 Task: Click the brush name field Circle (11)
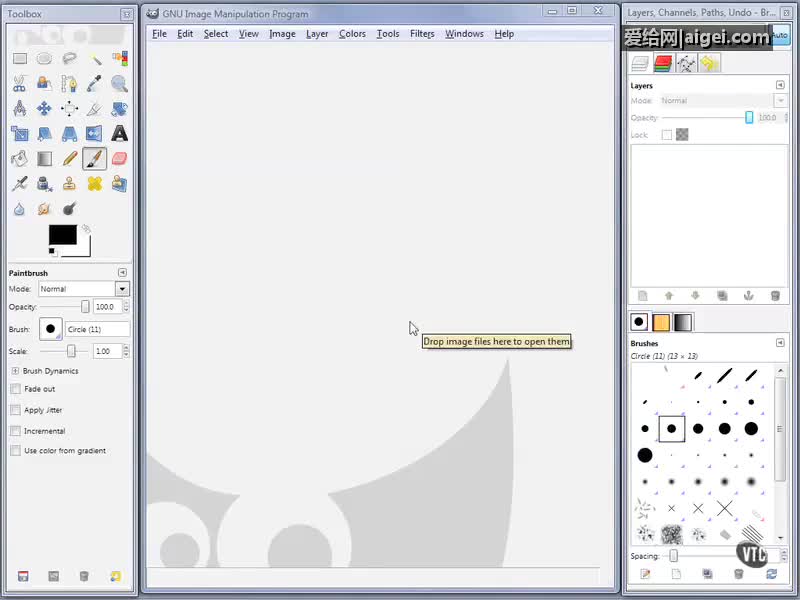click(x=97, y=329)
